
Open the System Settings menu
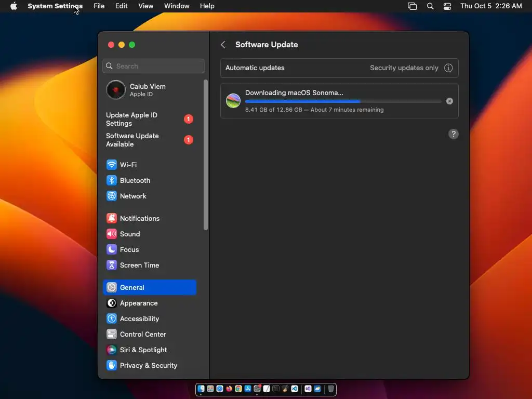[x=55, y=6]
